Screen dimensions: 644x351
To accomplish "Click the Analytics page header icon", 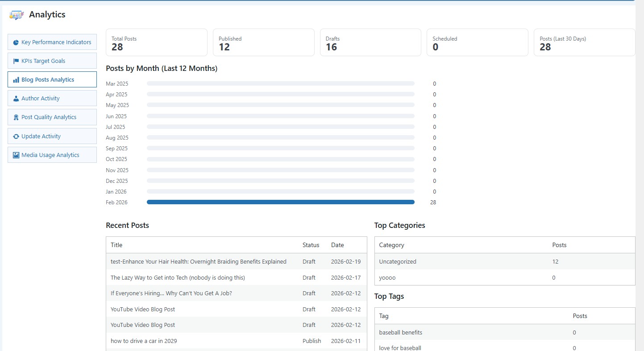I will pos(16,14).
